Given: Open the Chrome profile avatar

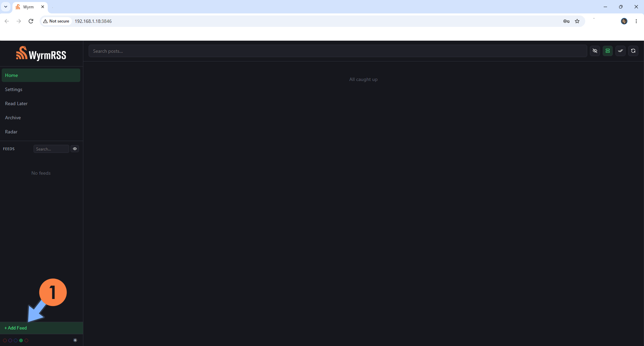Looking at the screenshot, I should (x=624, y=21).
